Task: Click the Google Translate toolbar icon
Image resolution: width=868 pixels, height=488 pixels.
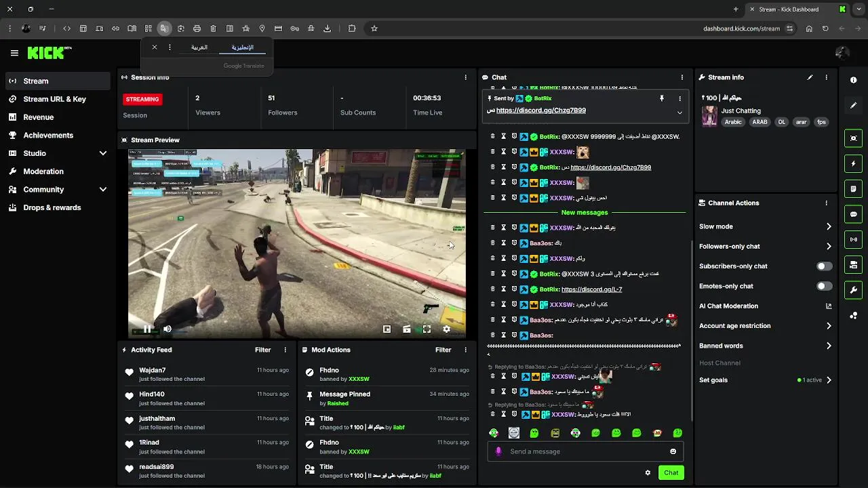Action: point(164,28)
